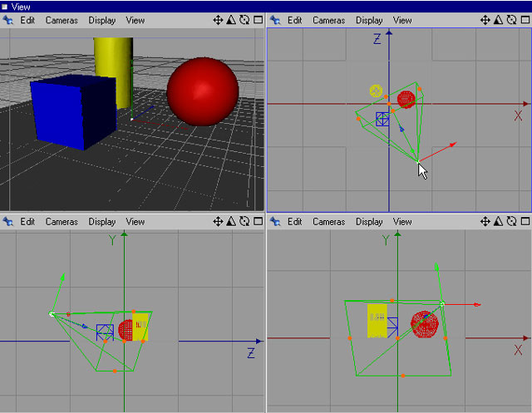Click pin icon in perspective viewport
The width and height of the screenshot is (532, 413).
pos(7,20)
